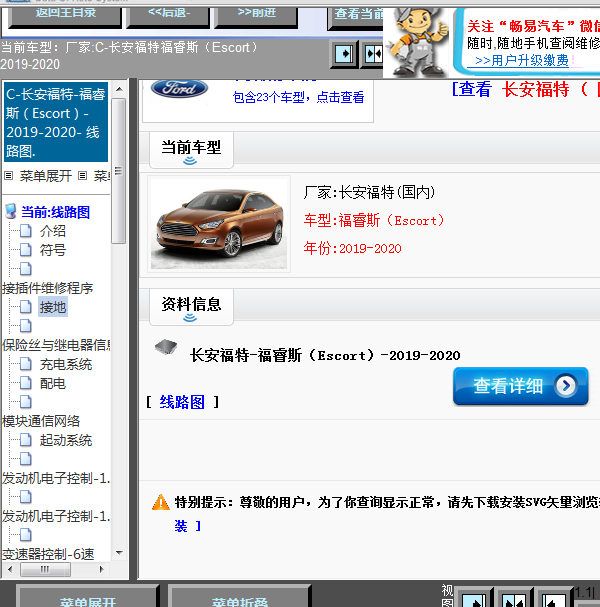Select the 接地 tree item
This screenshot has width=600, height=607.
(53, 307)
